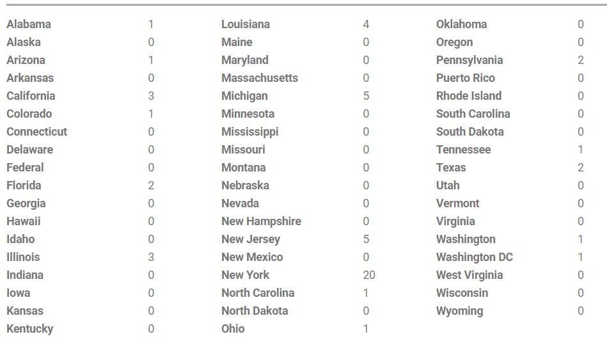Click the Alabama state label
Image resolution: width=607 pixels, height=364 pixels.
click(x=29, y=24)
